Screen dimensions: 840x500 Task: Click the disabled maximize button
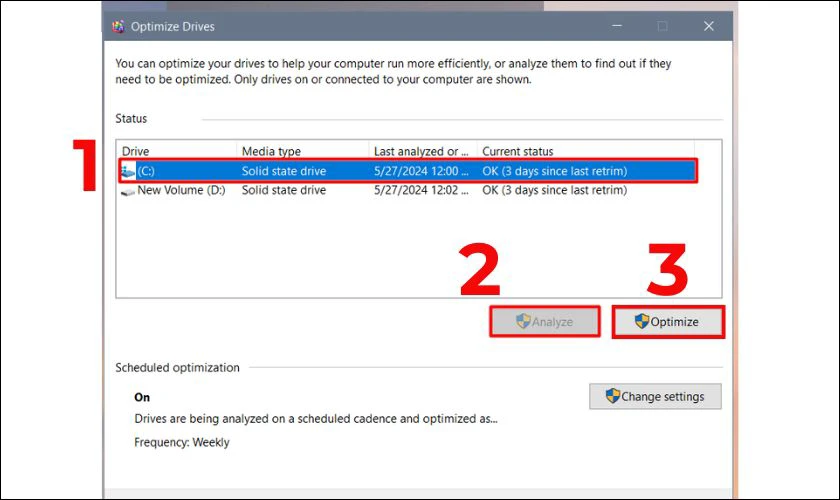[663, 26]
